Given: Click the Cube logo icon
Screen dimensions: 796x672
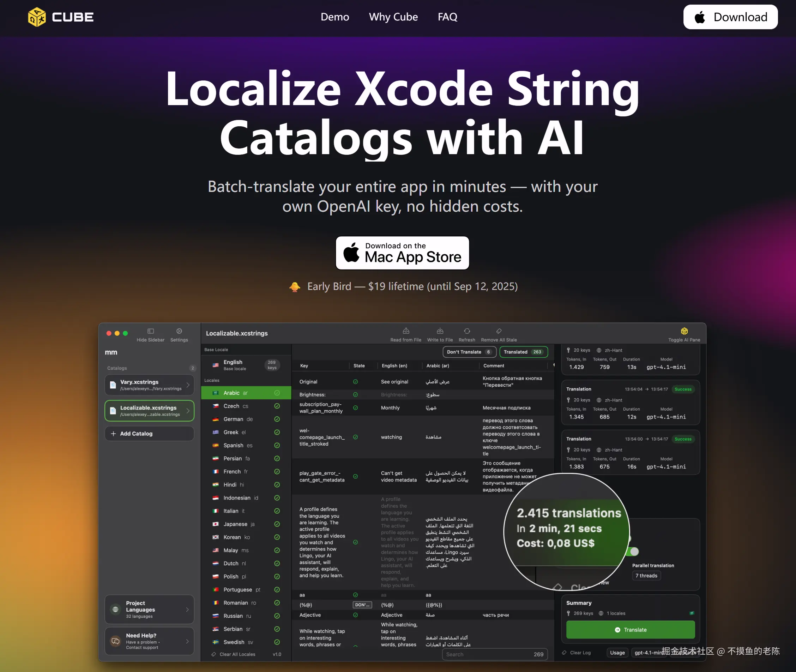Looking at the screenshot, I should [x=37, y=17].
